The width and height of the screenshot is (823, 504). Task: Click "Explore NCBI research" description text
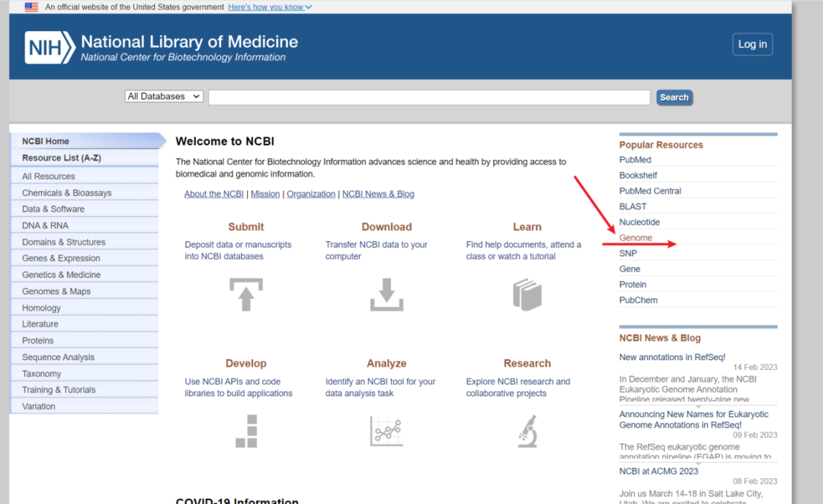point(517,388)
